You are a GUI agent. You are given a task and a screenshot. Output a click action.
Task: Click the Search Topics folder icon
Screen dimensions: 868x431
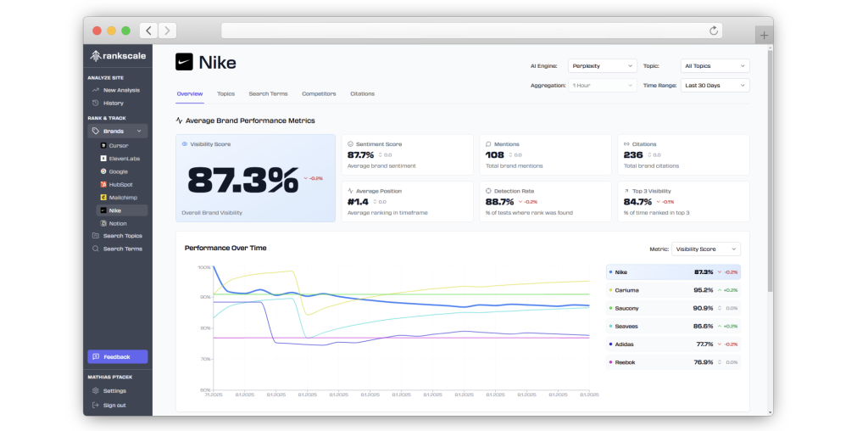click(x=95, y=236)
